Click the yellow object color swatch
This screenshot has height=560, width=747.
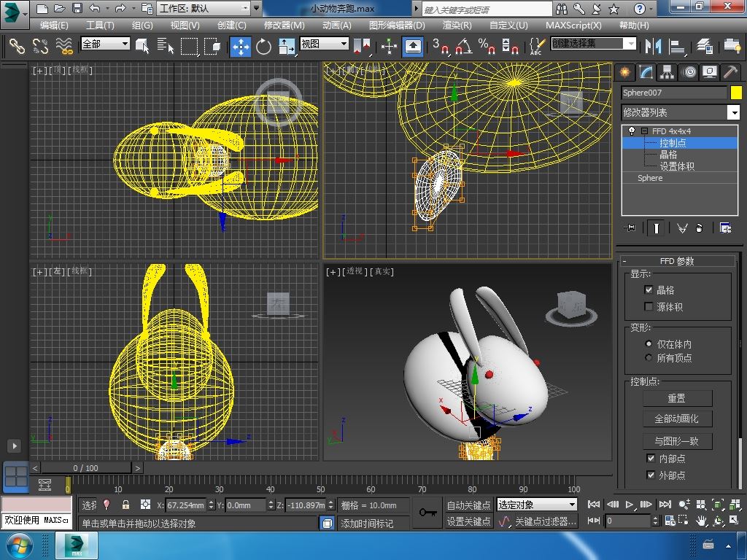(736, 93)
